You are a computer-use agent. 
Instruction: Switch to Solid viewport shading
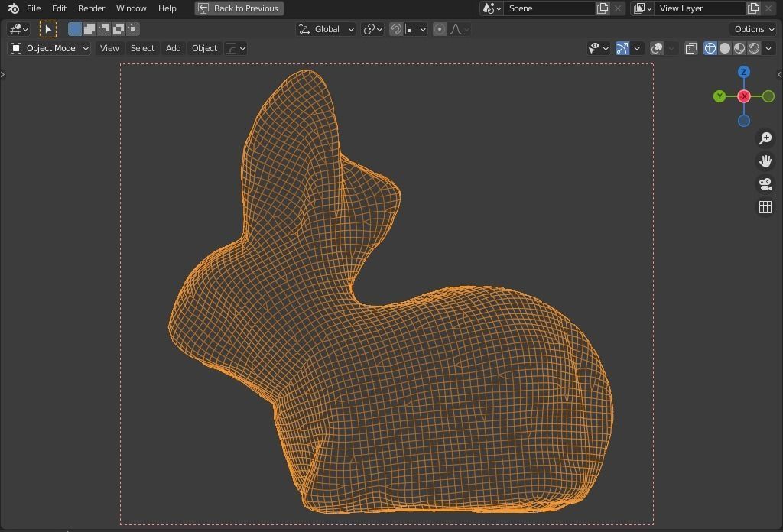click(x=725, y=48)
